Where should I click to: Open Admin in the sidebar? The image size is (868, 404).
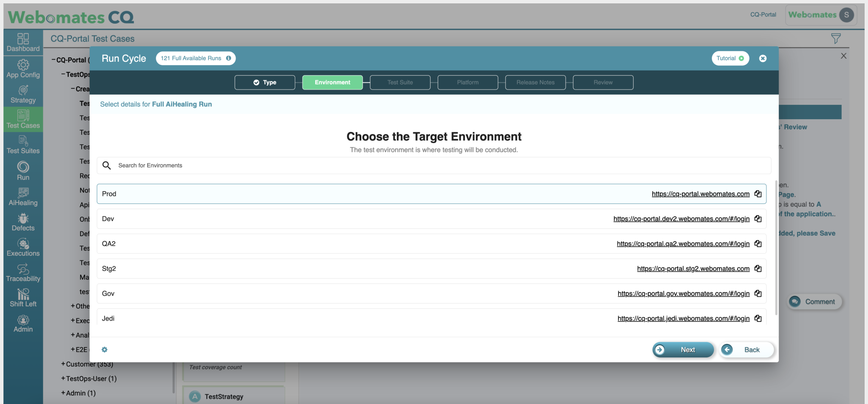pyautogui.click(x=23, y=323)
